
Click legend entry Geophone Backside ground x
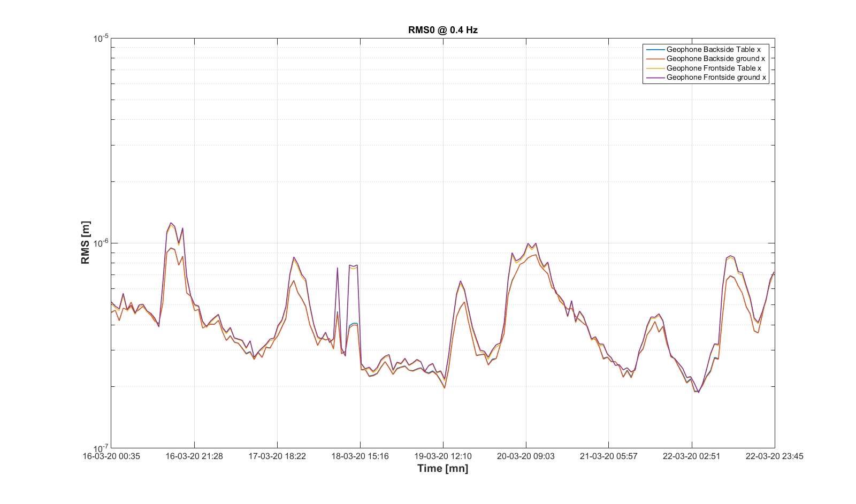pos(715,59)
